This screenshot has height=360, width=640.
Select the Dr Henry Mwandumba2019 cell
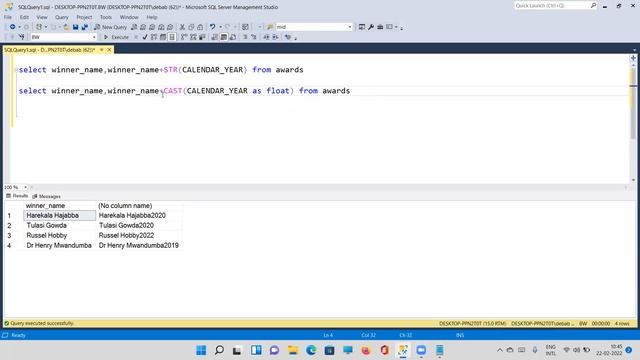pyautogui.click(x=139, y=245)
